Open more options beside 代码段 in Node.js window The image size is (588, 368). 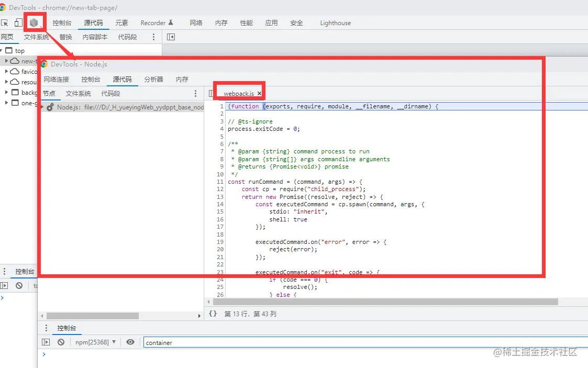point(195,93)
